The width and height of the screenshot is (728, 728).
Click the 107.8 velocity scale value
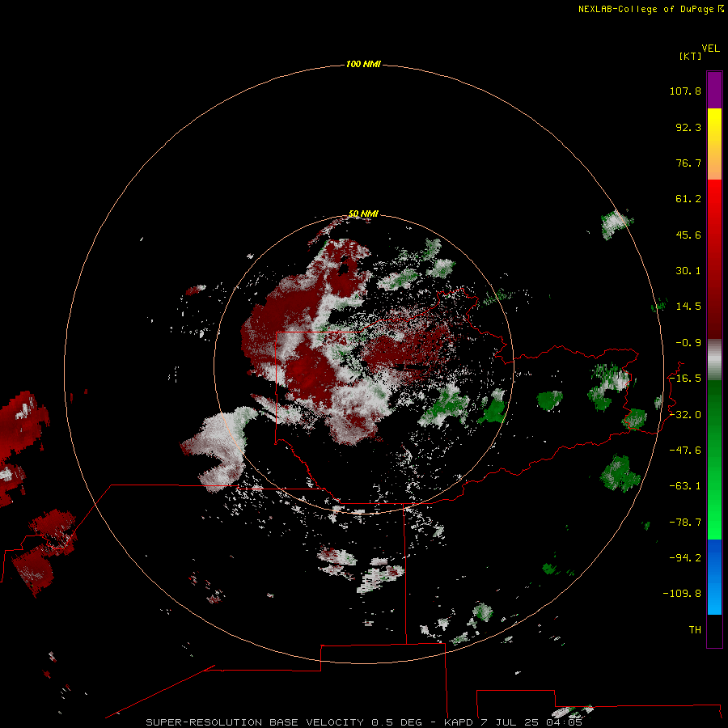(685, 91)
